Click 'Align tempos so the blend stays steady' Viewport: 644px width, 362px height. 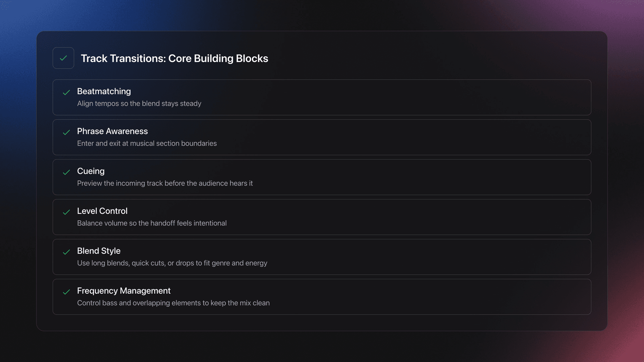point(139,104)
